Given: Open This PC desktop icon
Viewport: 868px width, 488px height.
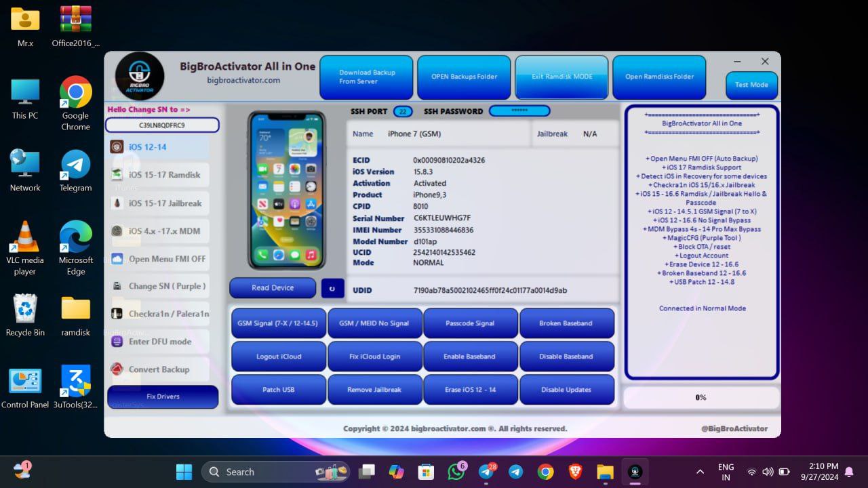Looking at the screenshot, I should [25, 99].
